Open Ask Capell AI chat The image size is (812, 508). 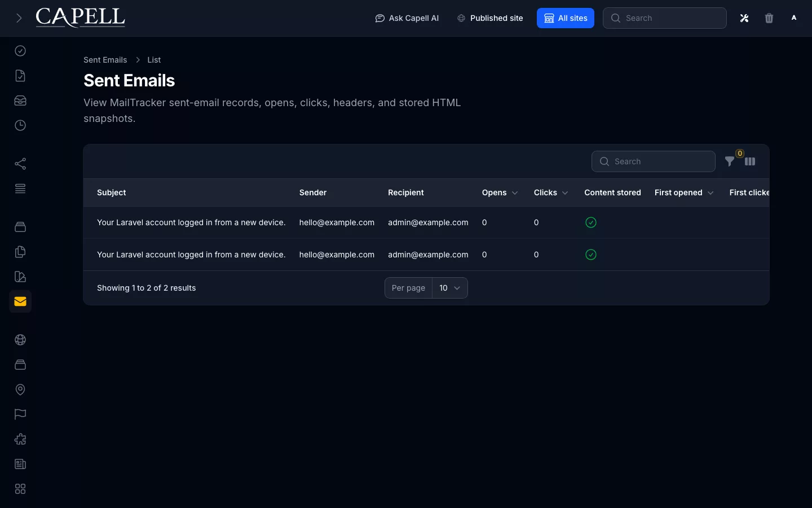click(x=407, y=18)
